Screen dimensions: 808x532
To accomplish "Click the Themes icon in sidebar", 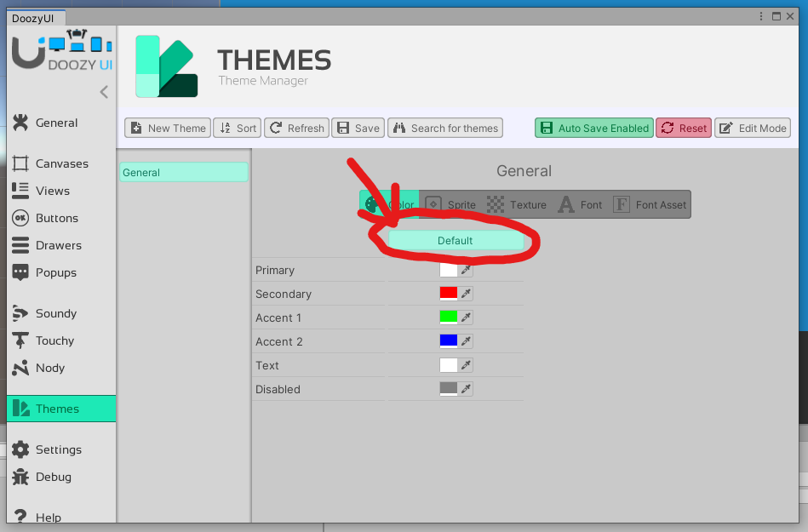I will (20, 409).
